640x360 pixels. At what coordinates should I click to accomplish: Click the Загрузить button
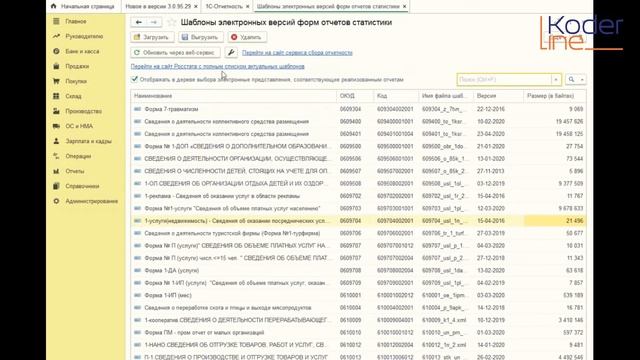point(152,37)
